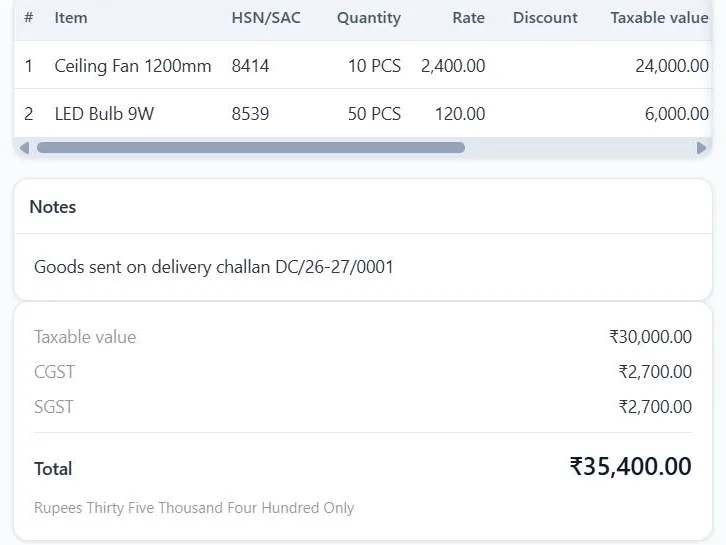Click the 120.00 rate cell
Screen dimensions: 726x545
(460, 113)
